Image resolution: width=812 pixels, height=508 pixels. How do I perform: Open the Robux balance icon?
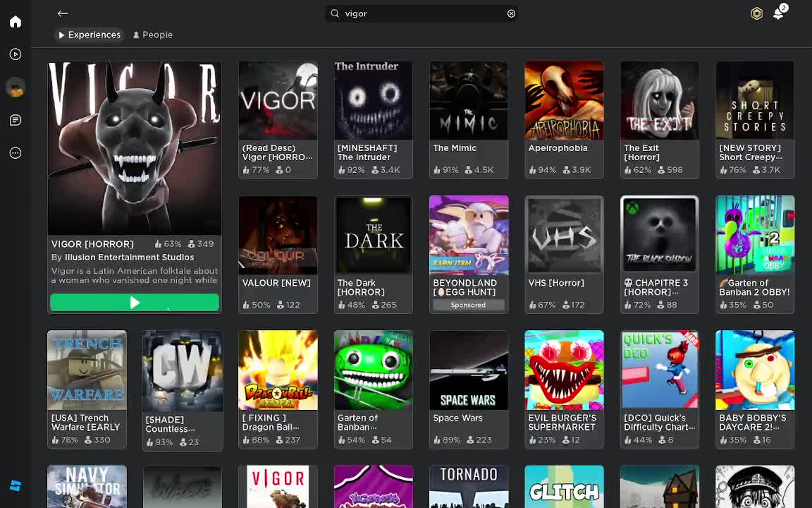click(x=756, y=13)
